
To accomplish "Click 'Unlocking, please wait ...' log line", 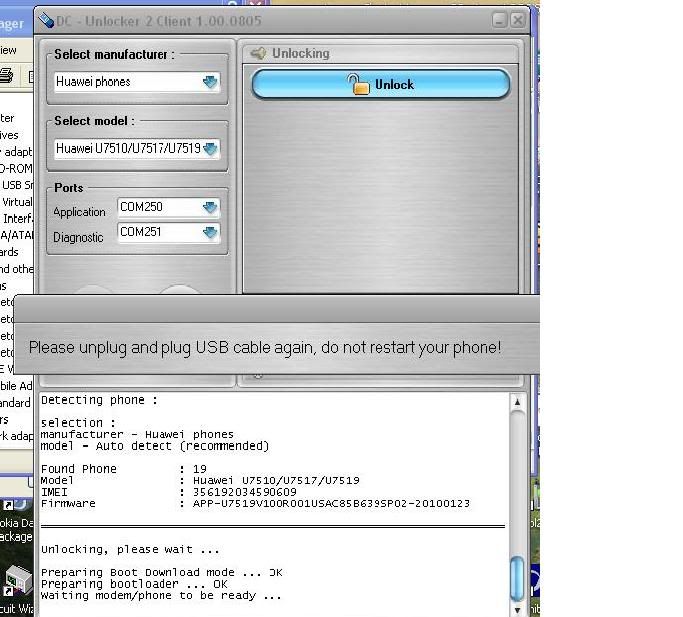I will click(x=130, y=549).
